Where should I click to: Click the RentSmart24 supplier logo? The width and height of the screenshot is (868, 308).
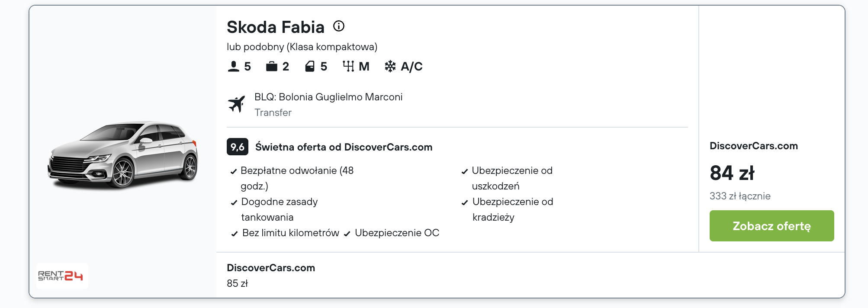(61, 276)
